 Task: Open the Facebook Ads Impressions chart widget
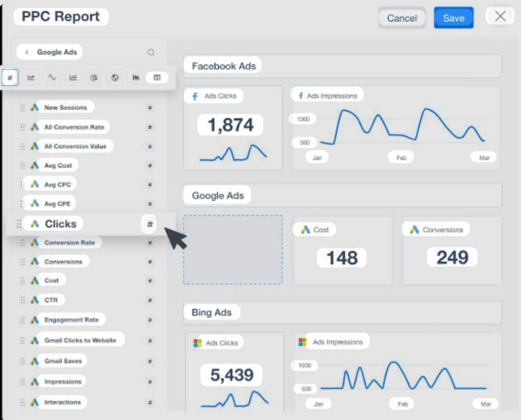pos(396,128)
